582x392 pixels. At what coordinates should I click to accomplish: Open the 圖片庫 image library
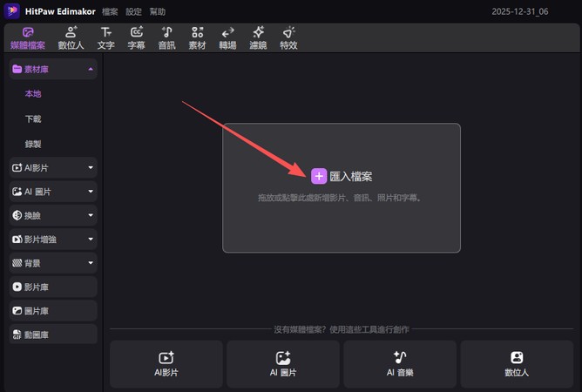click(x=53, y=311)
